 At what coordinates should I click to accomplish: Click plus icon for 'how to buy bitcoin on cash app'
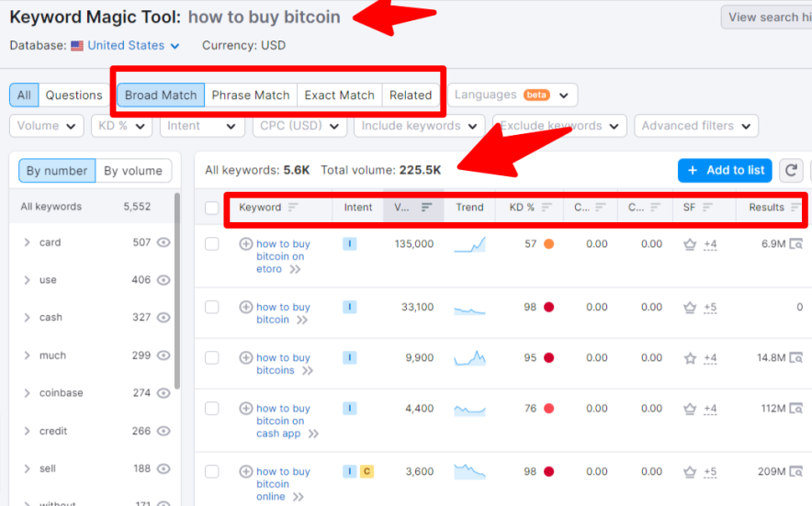pyautogui.click(x=245, y=408)
